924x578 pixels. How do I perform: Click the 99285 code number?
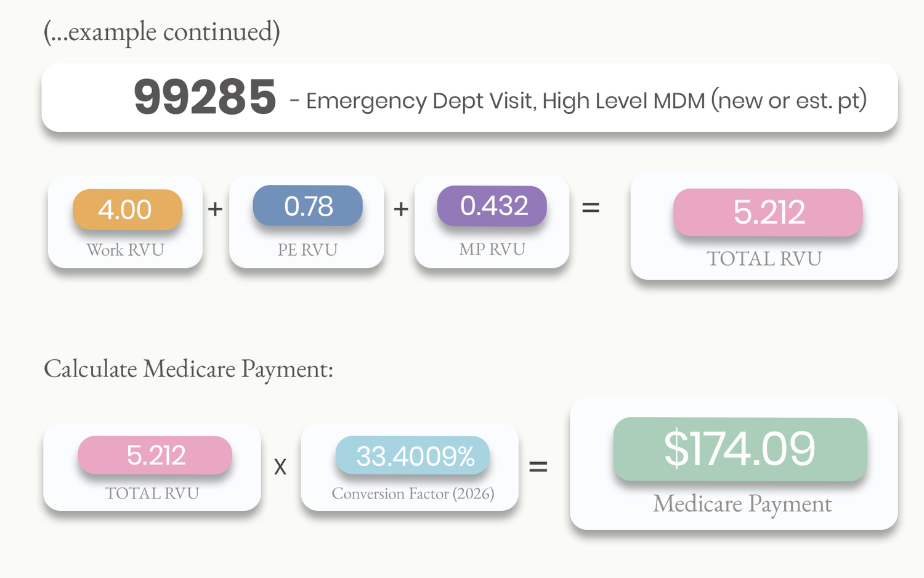(x=205, y=97)
